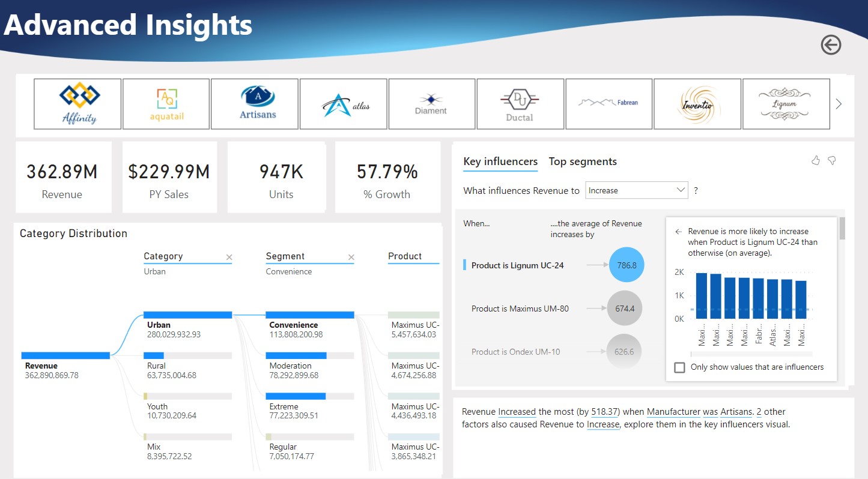
Task: Open the Increase dropdown for Revenue
Action: pyautogui.click(x=636, y=190)
